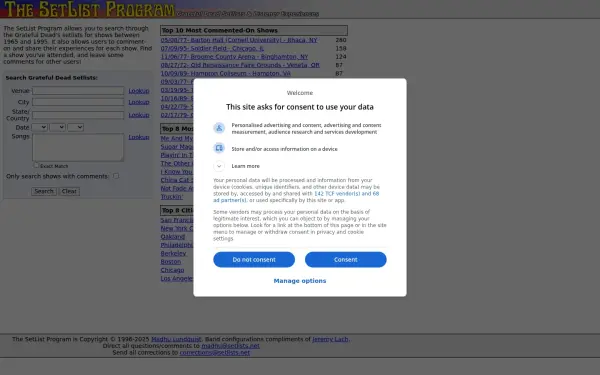The width and height of the screenshot is (600, 375).
Task: Open the 08/27/72 Old Renaissance Faire Grounds show
Action: point(240,65)
